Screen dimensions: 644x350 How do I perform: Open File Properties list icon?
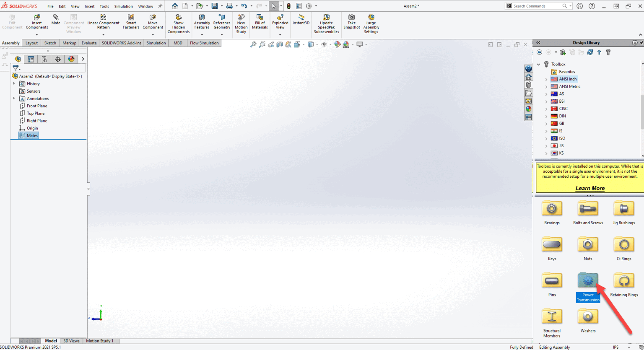[x=299, y=6]
